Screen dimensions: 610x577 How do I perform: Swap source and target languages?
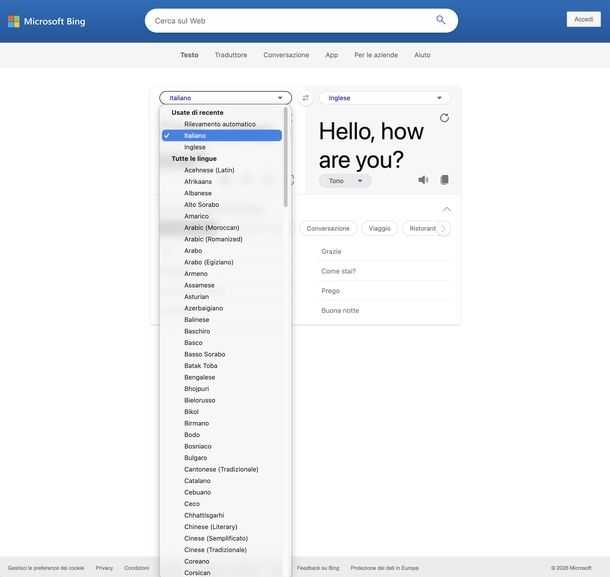[305, 98]
